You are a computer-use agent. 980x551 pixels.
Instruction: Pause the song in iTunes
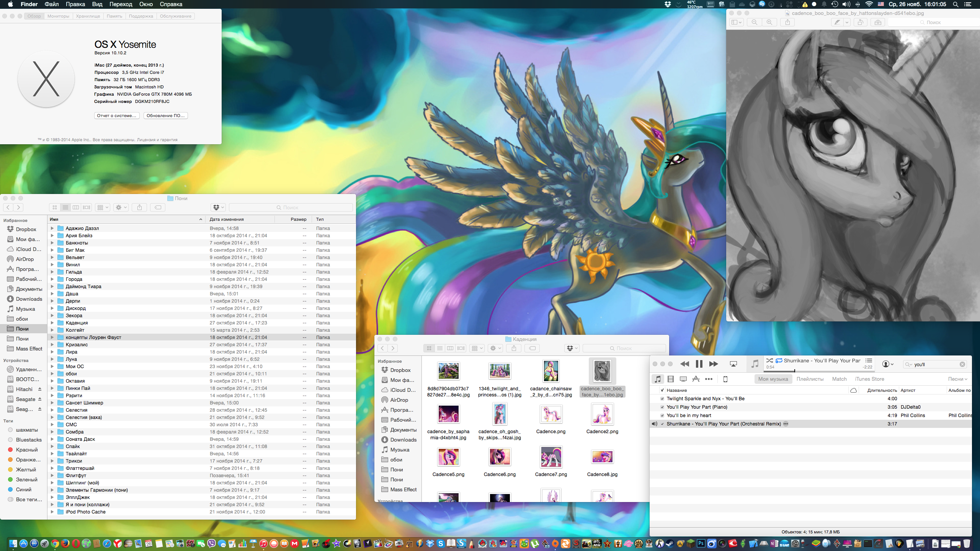(x=699, y=364)
